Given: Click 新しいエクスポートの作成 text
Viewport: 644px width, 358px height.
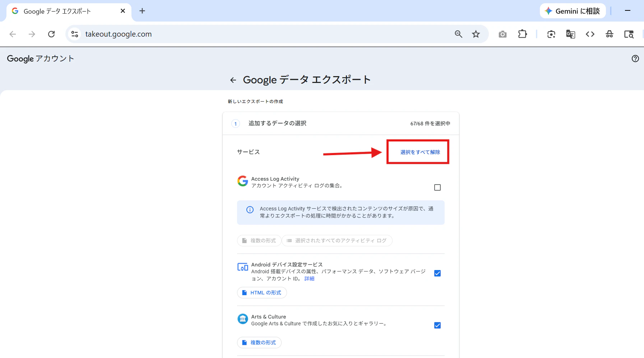Looking at the screenshot, I should click(255, 102).
